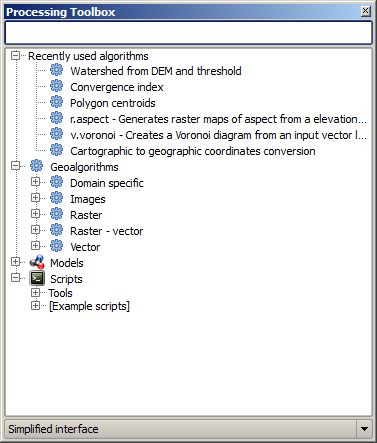Select the 'Raster - vector' label
This screenshot has height=443, width=377.
click(107, 231)
